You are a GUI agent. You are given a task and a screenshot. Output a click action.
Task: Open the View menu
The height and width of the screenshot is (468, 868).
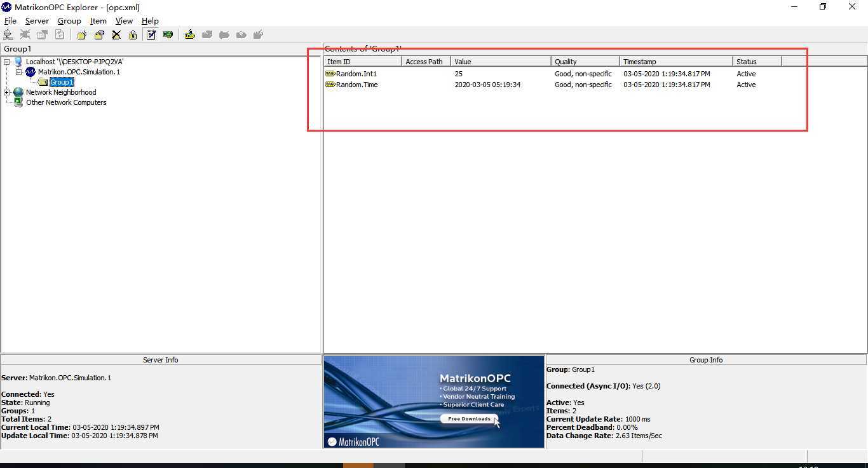tap(124, 21)
